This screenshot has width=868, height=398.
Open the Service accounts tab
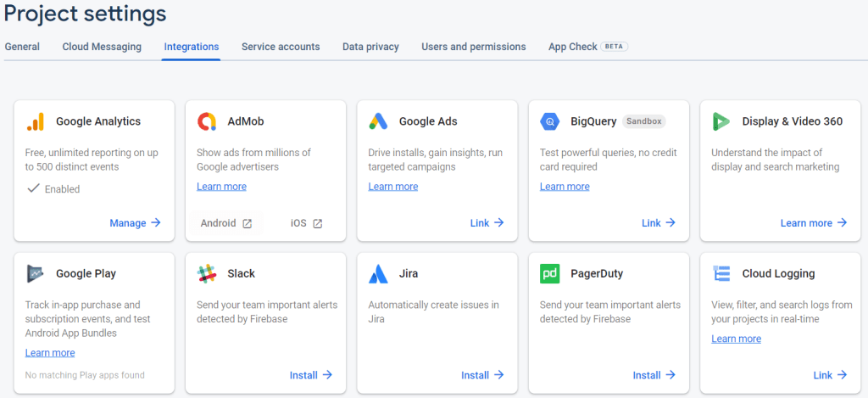(281, 47)
